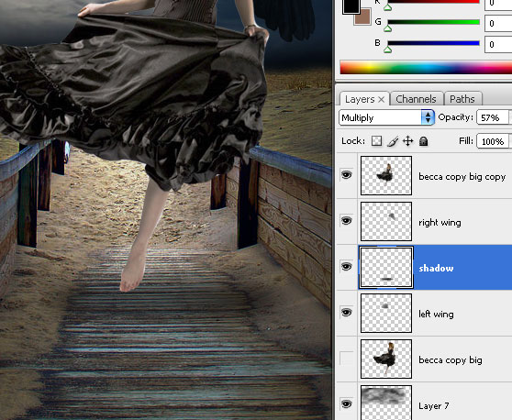The height and width of the screenshot is (420, 512).
Task: Hide the shadow layer
Action: (x=346, y=267)
